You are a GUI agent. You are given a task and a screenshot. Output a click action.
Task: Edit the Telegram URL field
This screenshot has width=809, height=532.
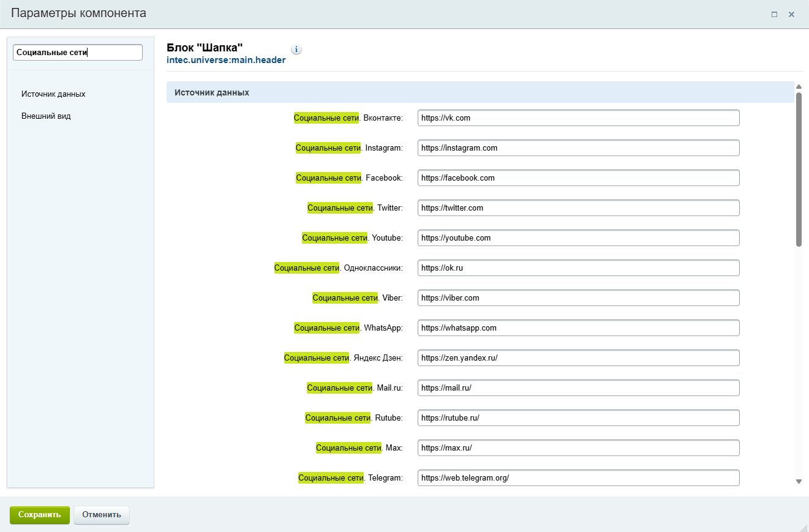pos(578,478)
